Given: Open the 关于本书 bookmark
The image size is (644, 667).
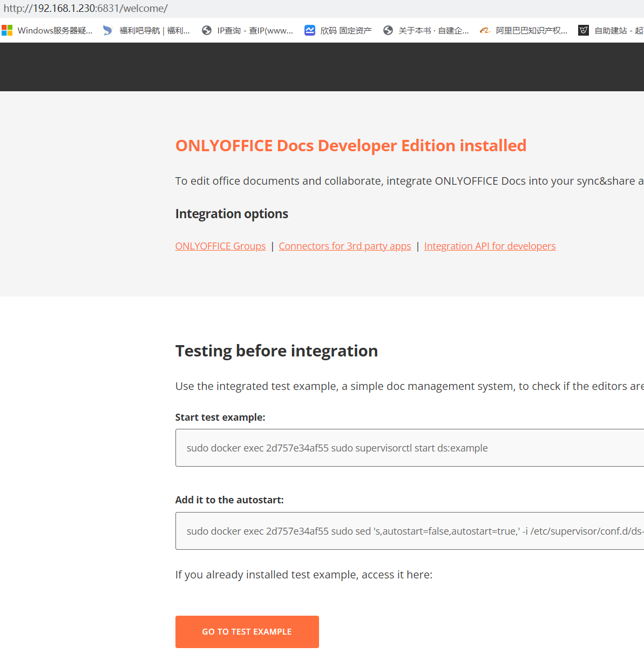Looking at the screenshot, I should pyautogui.click(x=433, y=31).
